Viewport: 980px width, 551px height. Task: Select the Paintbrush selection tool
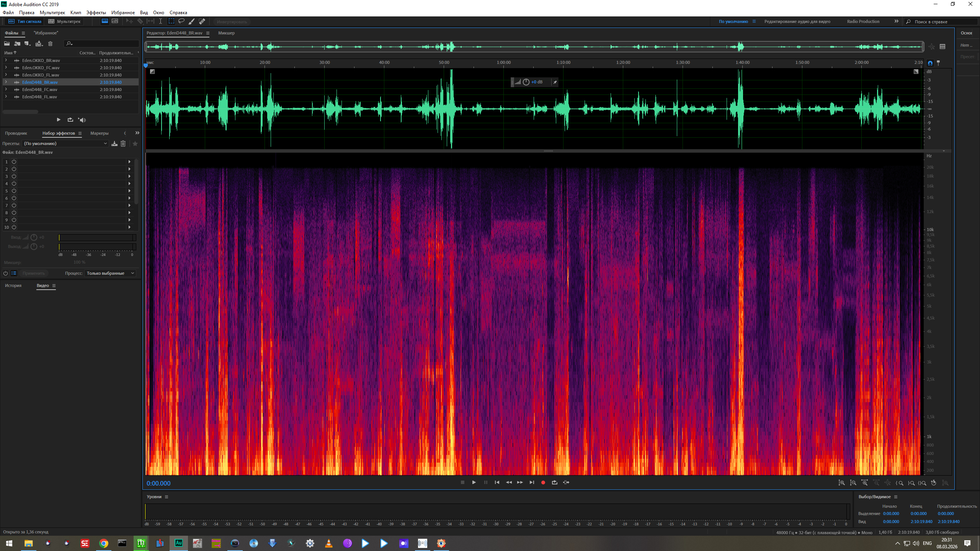[192, 21]
